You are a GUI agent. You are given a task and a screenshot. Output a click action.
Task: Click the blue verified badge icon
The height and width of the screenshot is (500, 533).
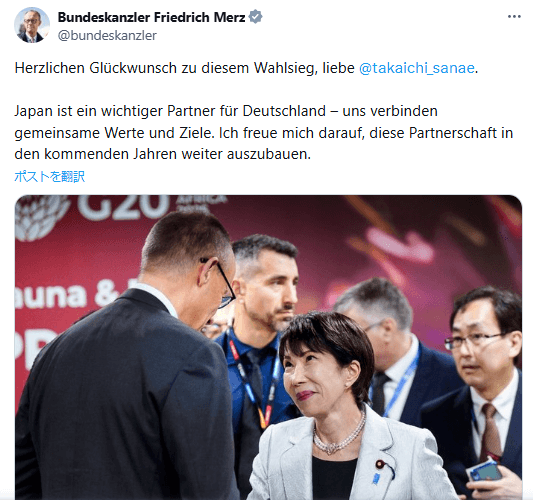(x=255, y=17)
